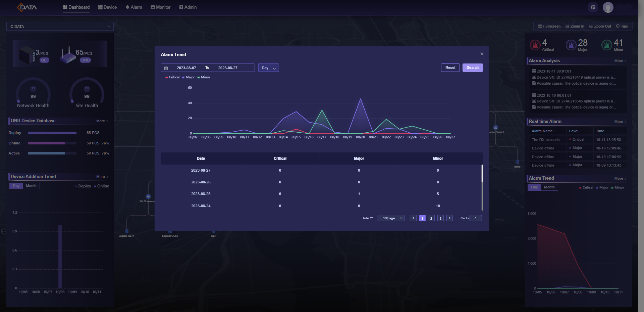
Task: Go to previous page arrow in pagination
Action: pyautogui.click(x=413, y=218)
